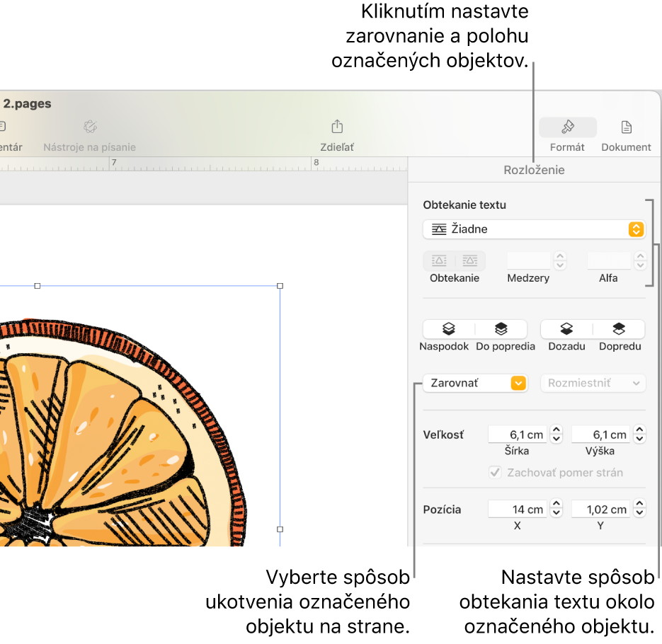The height and width of the screenshot is (644, 662).
Task: Decrease Pozícia Y with down stepper
Action: click(x=639, y=514)
